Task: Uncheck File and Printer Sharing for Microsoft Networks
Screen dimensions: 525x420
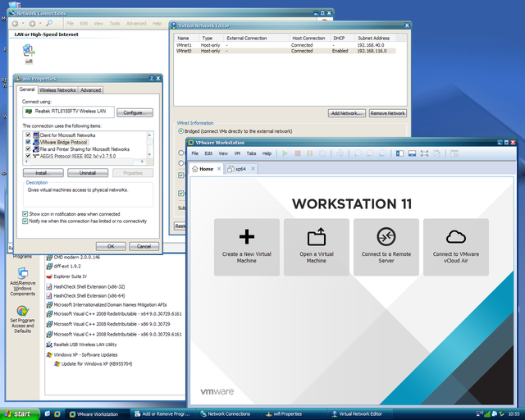Action: pos(28,149)
